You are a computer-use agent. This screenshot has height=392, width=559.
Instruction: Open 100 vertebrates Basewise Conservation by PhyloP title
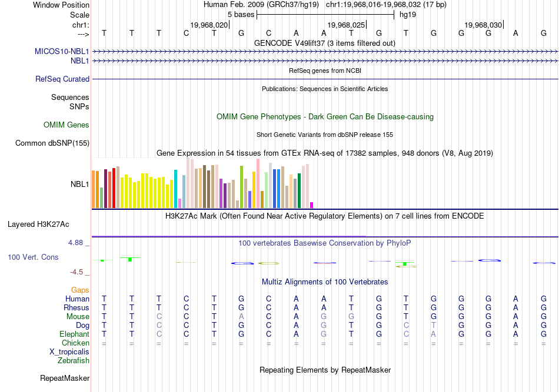[x=325, y=243]
